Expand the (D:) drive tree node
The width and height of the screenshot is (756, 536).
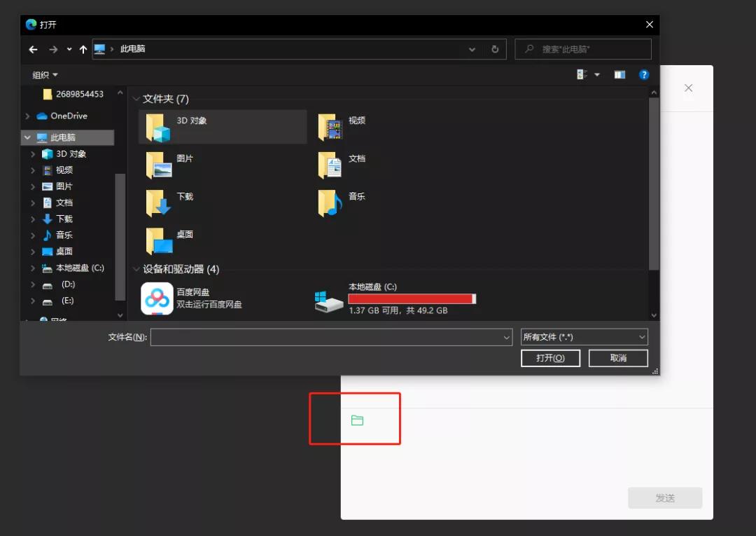[x=33, y=284]
